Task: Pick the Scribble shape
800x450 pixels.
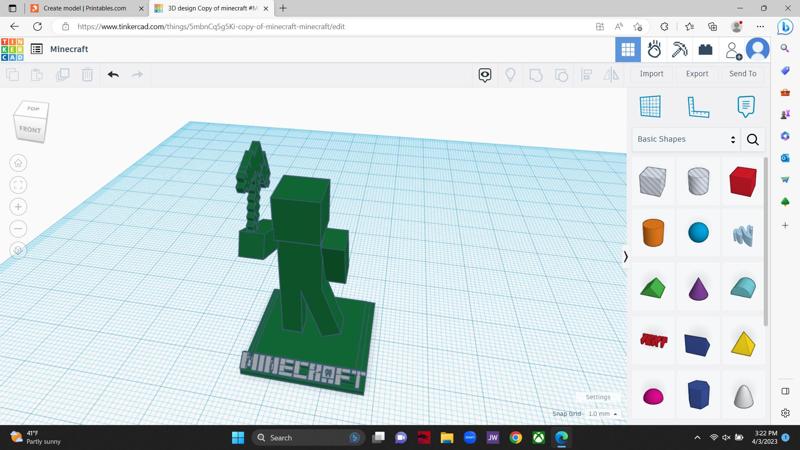Action: [x=743, y=235]
